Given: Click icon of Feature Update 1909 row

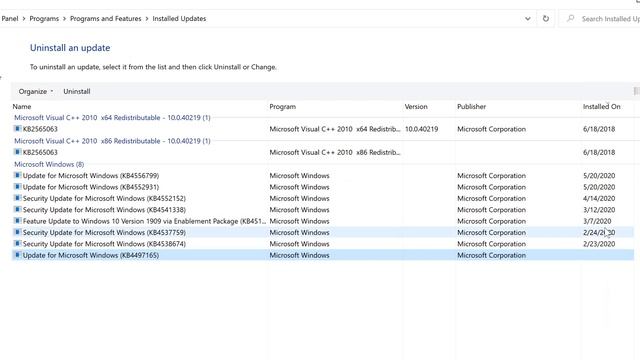Looking at the screenshot, I should click(17, 221).
